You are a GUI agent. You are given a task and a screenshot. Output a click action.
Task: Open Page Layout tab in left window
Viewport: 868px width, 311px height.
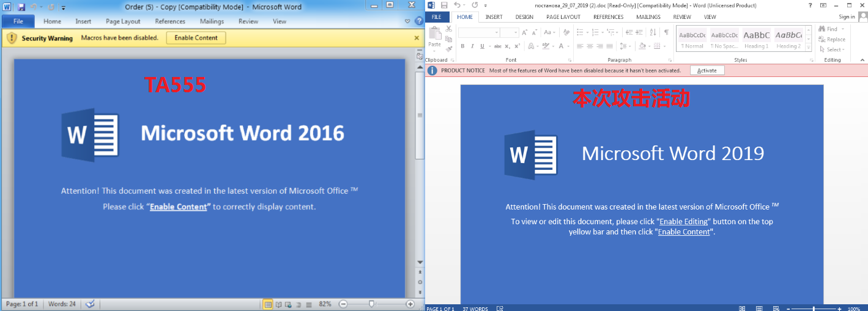(123, 21)
